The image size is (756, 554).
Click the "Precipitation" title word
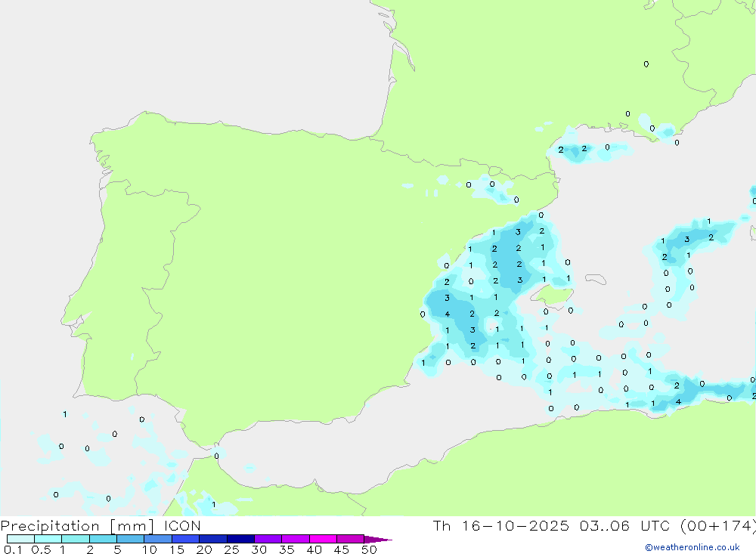click(x=50, y=526)
